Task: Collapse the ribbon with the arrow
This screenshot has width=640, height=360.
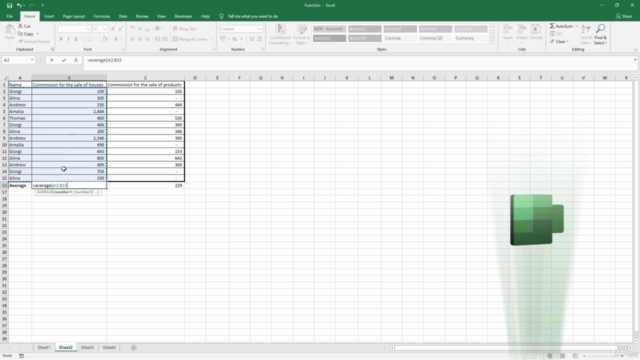Action: 635,49
